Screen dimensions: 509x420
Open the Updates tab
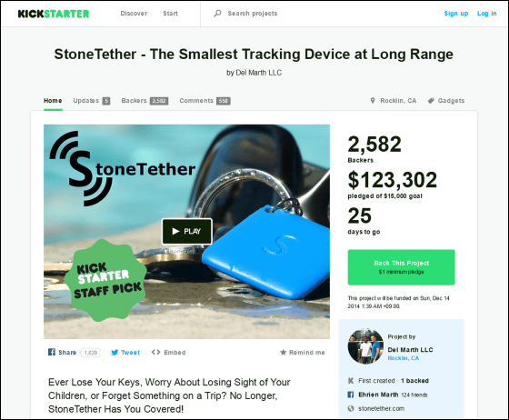coord(92,101)
